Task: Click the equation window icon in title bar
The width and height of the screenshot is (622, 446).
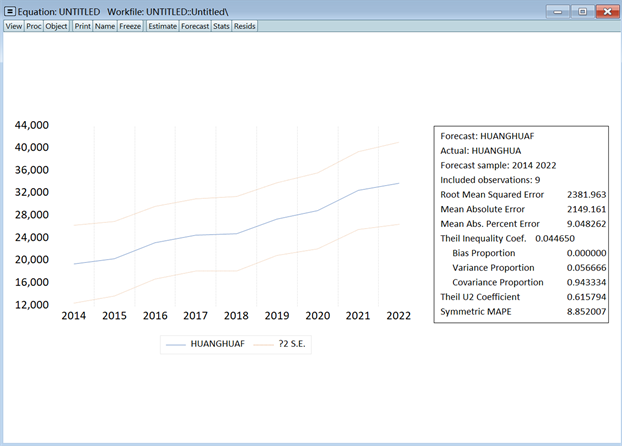Action: 10,10
